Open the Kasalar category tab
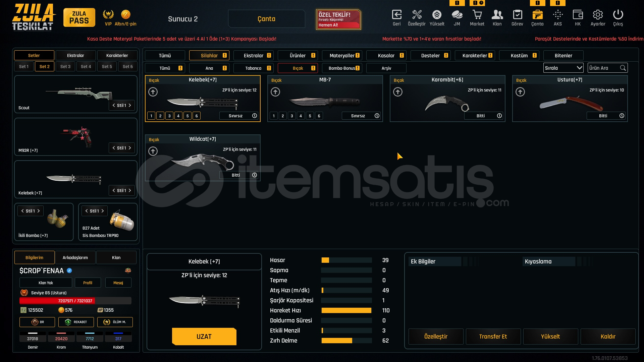 click(x=386, y=56)
